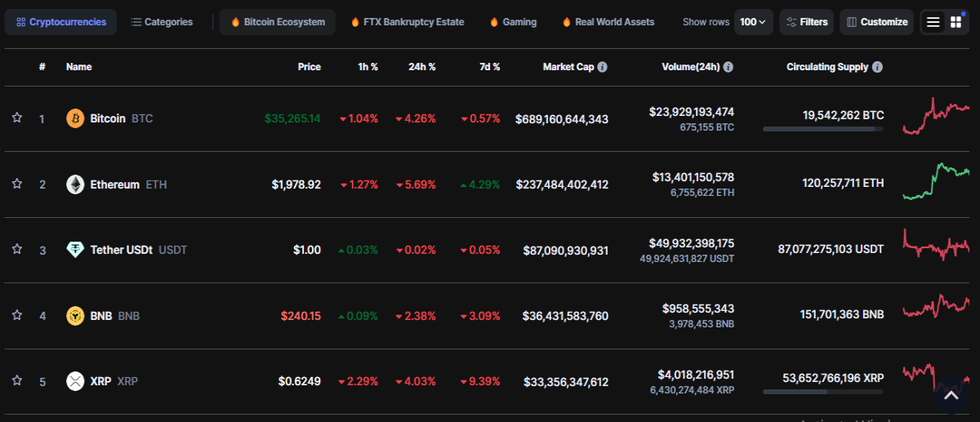The image size is (980, 422).
Task: Click XRP circulating supply progress bar
Action: [823, 392]
